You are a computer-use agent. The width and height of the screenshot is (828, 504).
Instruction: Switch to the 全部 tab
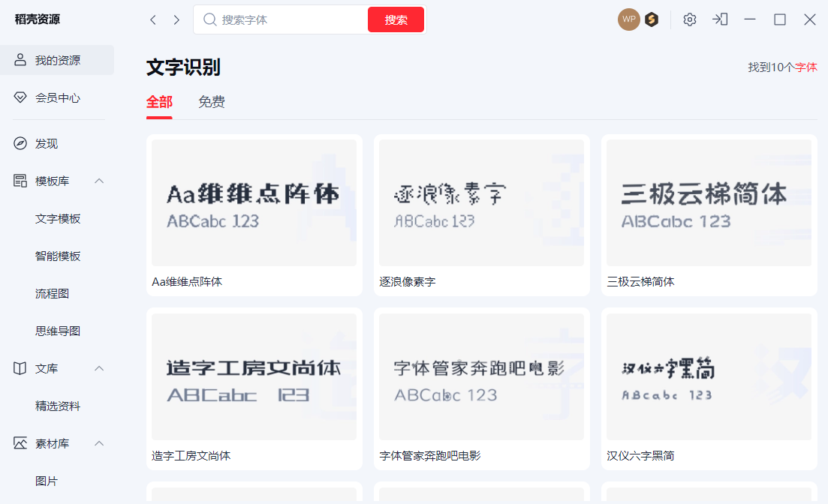[159, 101]
